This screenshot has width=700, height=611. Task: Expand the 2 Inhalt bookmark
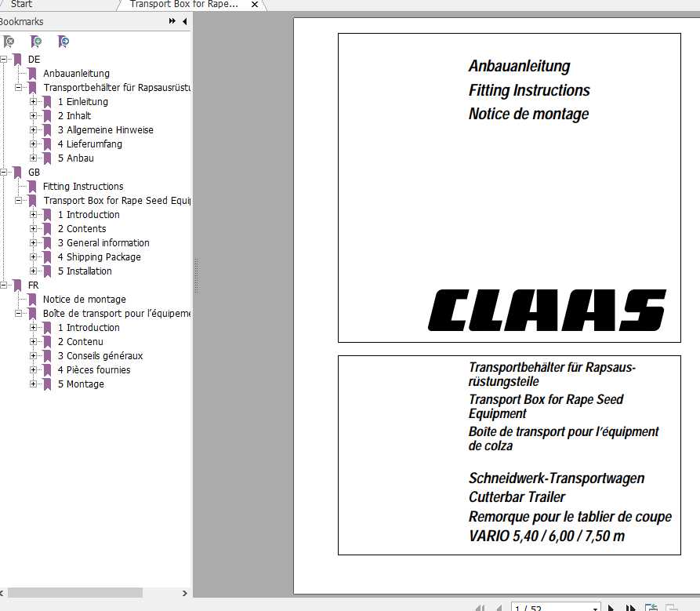(33, 115)
